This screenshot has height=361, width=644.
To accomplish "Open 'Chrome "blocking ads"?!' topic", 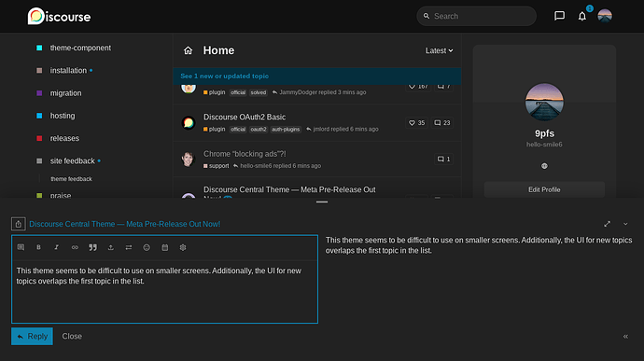I will tap(245, 154).
